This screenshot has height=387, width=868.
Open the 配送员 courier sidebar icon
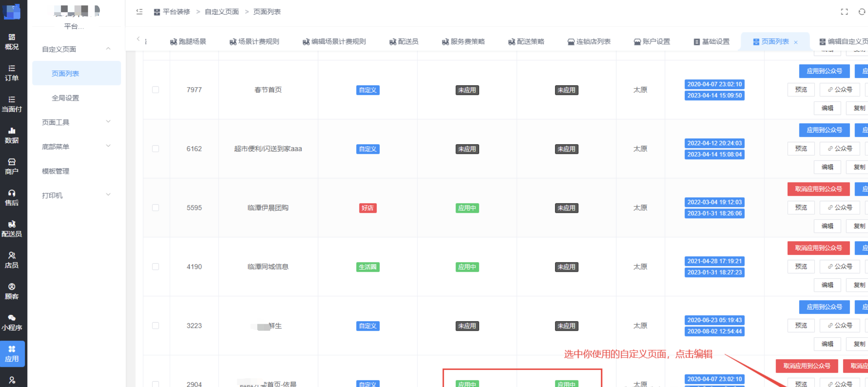point(12,228)
